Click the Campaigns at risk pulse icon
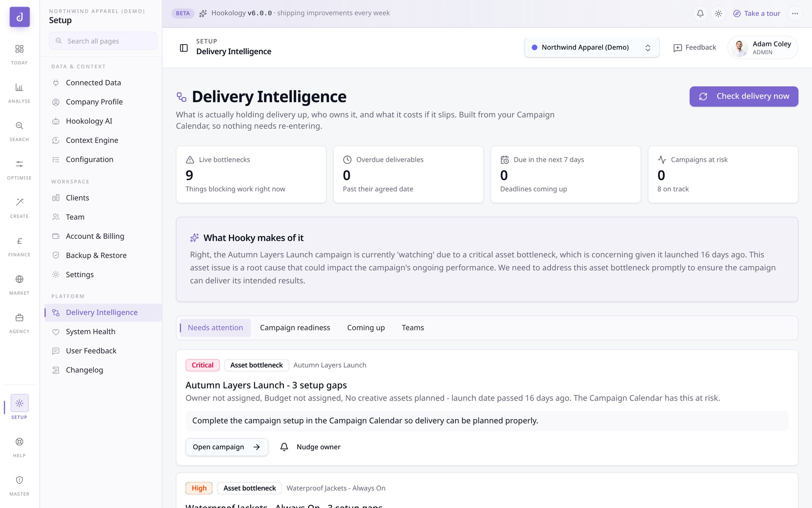This screenshot has width=812, height=508. click(662, 160)
